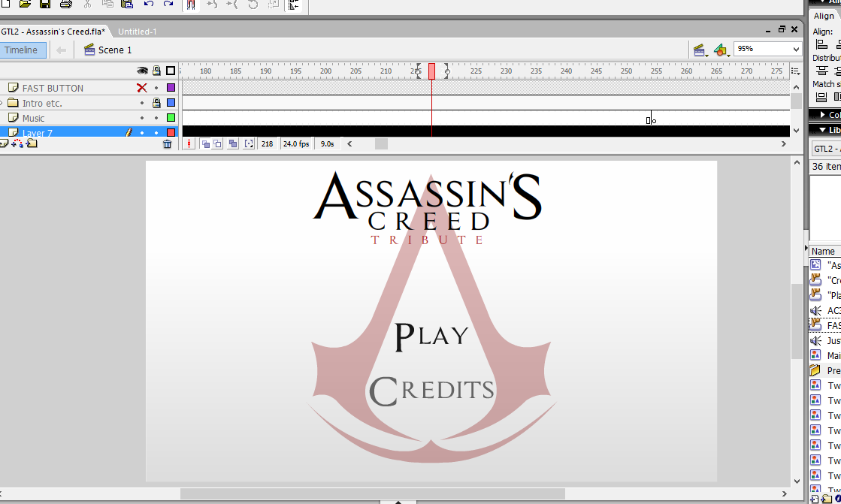The image size is (841, 504).
Task: Expand the Color panel
Action: (x=823, y=115)
